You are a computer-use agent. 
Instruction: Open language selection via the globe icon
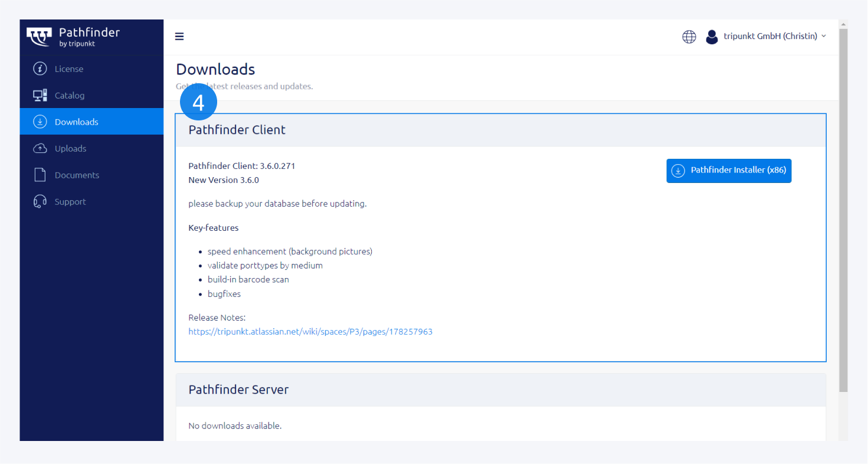tap(689, 37)
